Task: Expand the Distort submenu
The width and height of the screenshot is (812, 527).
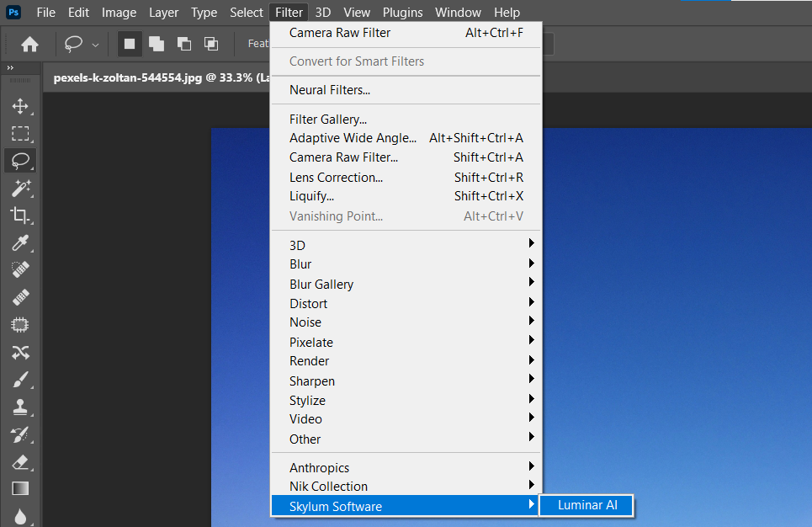Action: (x=406, y=303)
